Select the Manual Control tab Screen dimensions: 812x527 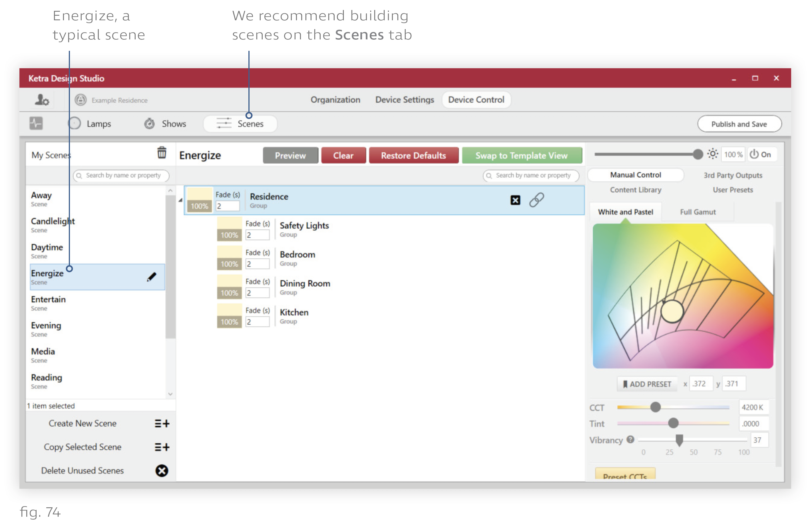pyautogui.click(x=635, y=175)
